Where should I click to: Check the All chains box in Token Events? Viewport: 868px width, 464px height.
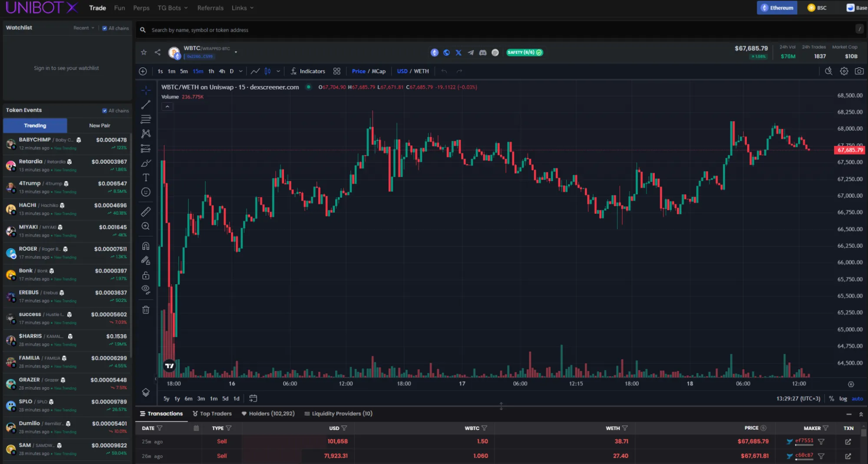click(105, 110)
